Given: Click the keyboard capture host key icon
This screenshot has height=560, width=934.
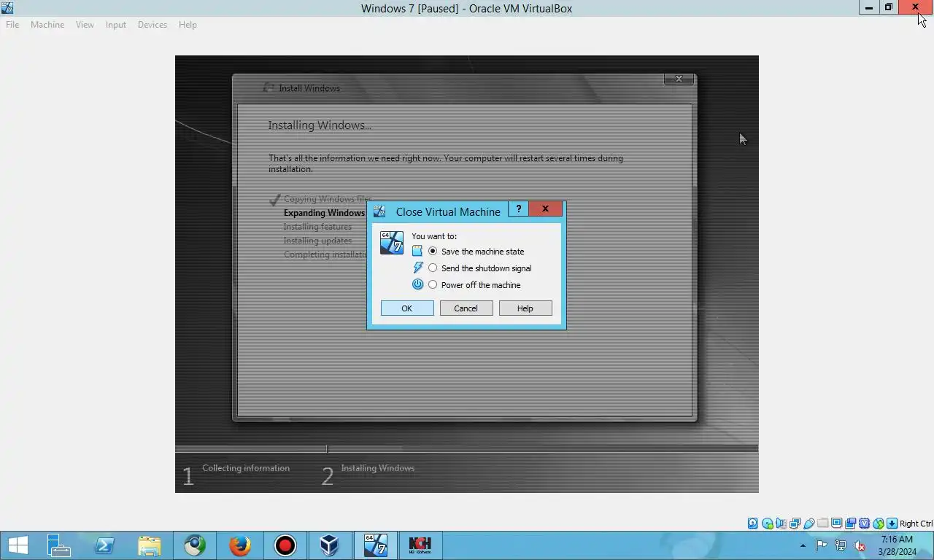Looking at the screenshot, I should [x=892, y=524].
